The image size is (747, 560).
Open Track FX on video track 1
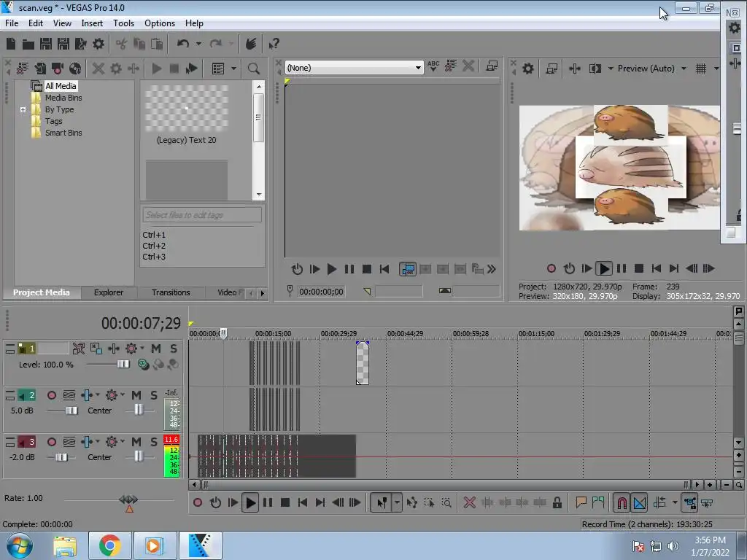tap(114, 349)
